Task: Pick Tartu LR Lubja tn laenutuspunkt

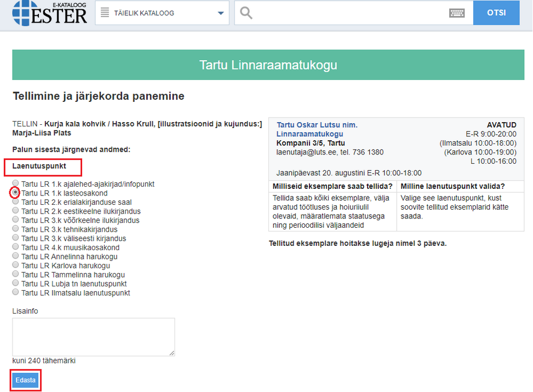Action: 15,283
